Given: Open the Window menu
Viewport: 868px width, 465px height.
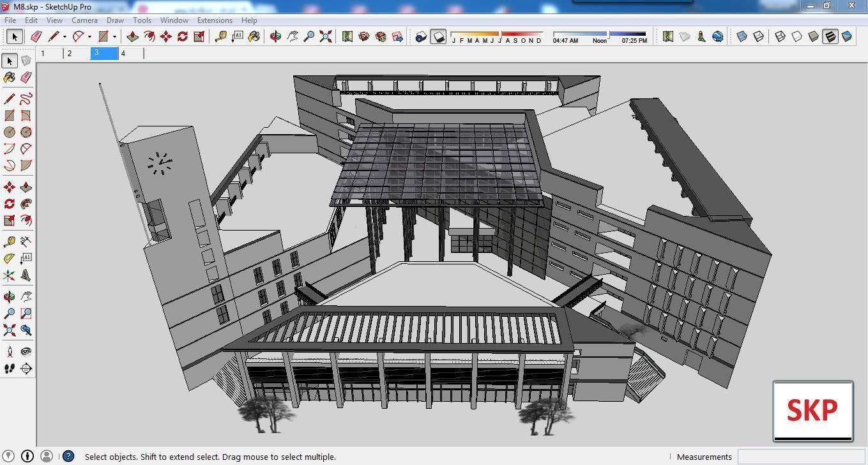Looking at the screenshot, I should pos(174,20).
